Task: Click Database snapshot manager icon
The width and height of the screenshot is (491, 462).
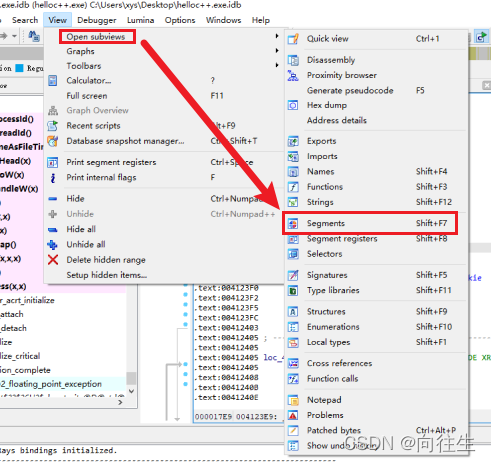Action: click(x=53, y=141)
